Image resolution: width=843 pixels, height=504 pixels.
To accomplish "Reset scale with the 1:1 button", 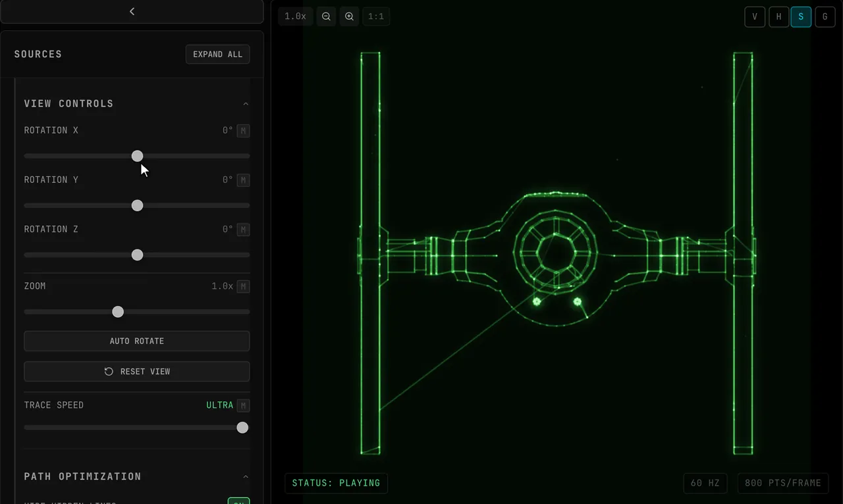I will pyautogui.click(x=376, y=16).
